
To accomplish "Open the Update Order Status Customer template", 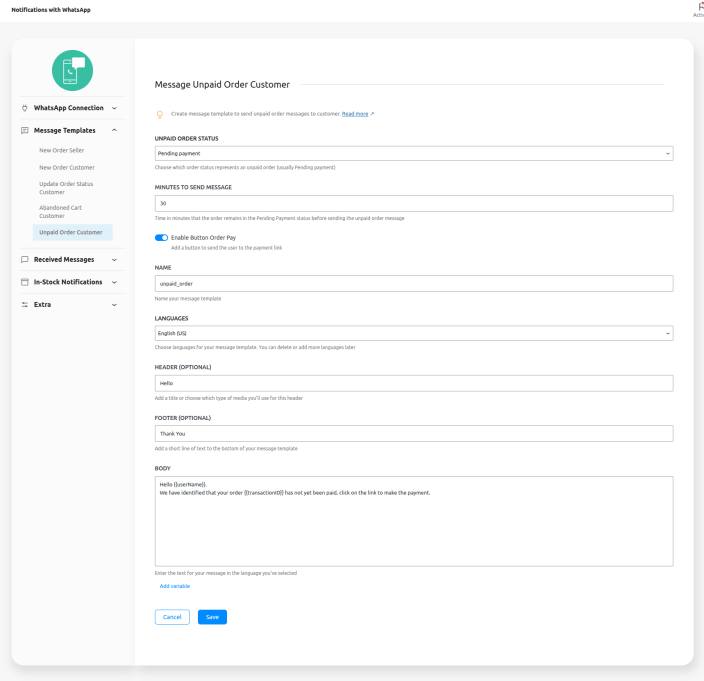I will point(66,188).
